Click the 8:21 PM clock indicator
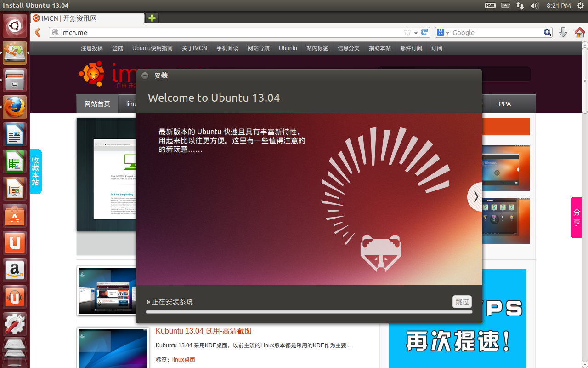 click(x=559, y=6)
